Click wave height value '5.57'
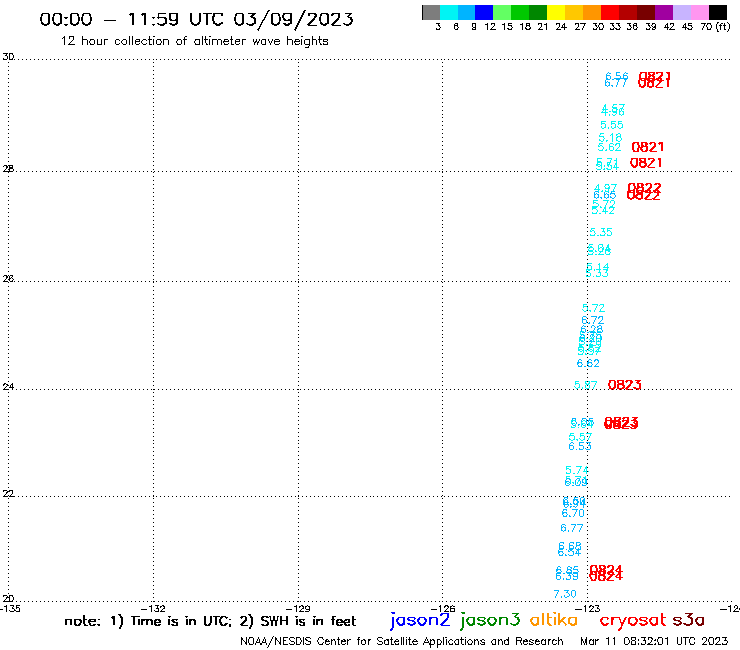 coord(580,437)
